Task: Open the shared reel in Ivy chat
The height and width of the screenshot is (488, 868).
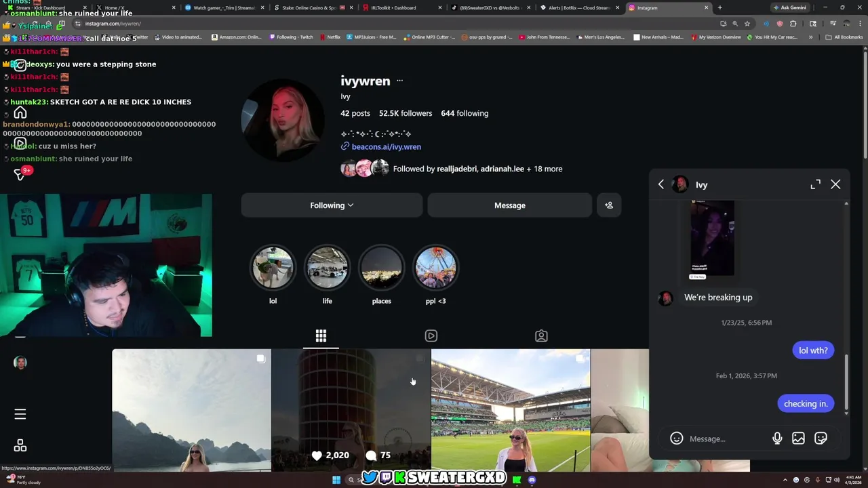Action: 712,239
